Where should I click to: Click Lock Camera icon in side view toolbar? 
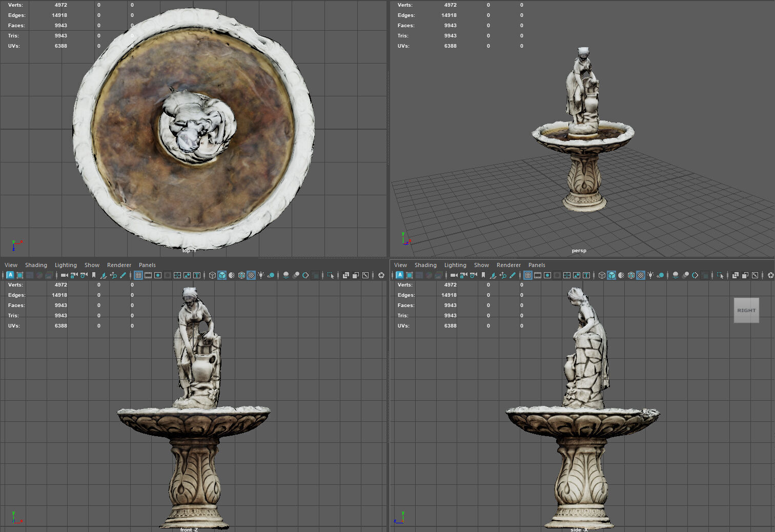tap(463, 275)
